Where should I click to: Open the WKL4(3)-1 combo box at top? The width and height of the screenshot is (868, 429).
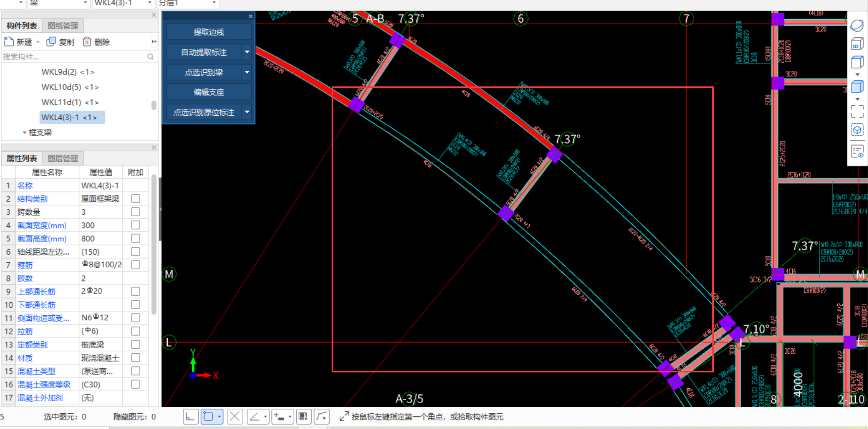[123, 3]
